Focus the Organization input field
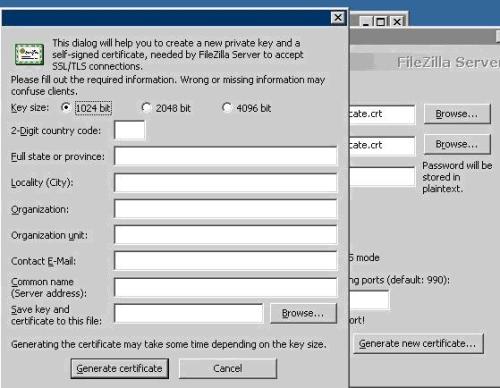 pos(225,209)
